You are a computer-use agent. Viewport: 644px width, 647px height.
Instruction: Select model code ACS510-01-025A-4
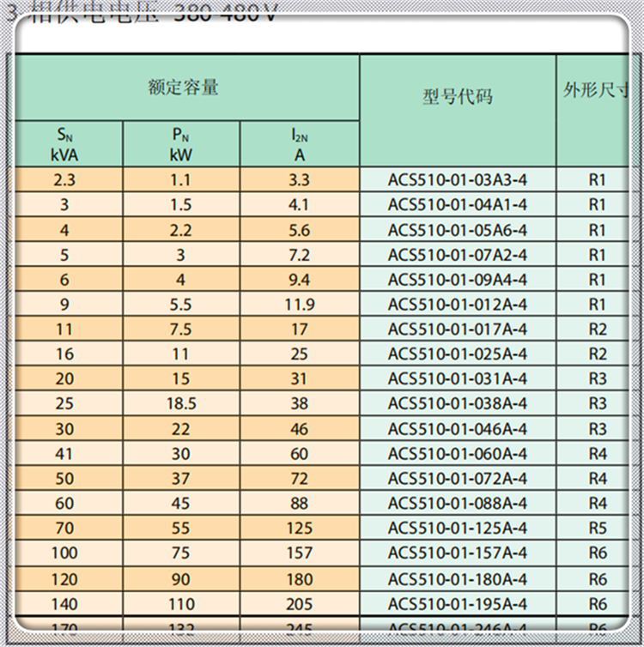[x=458, y=354]
